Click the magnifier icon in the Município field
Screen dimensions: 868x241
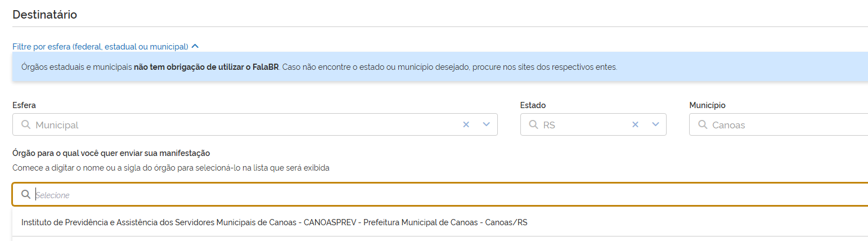click(x=702, y=125)
